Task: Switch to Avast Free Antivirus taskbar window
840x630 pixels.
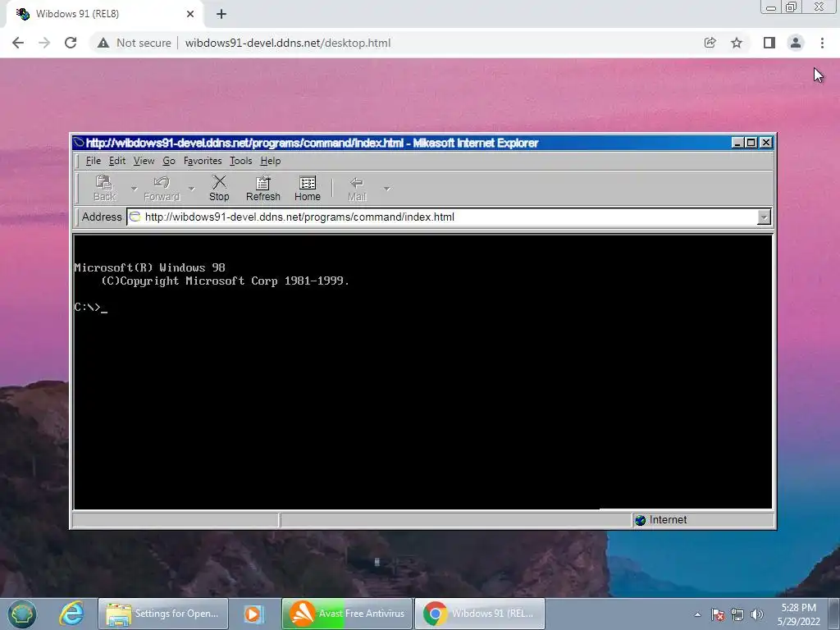Action: pyautogui.click(x=347, y=614)
